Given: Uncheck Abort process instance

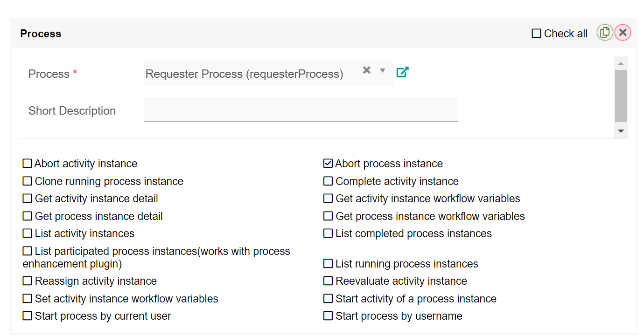Looking at the screenshot, I should (x=328, y=164).
